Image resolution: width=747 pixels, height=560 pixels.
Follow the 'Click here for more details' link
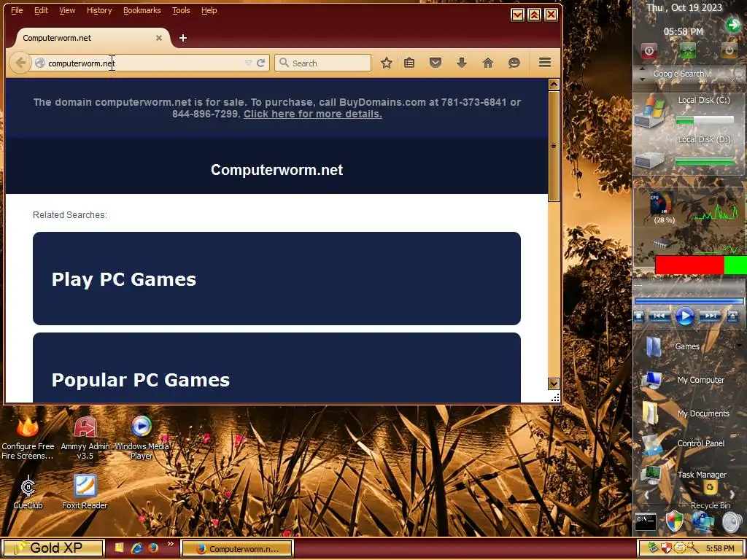(x=312, y=114)
